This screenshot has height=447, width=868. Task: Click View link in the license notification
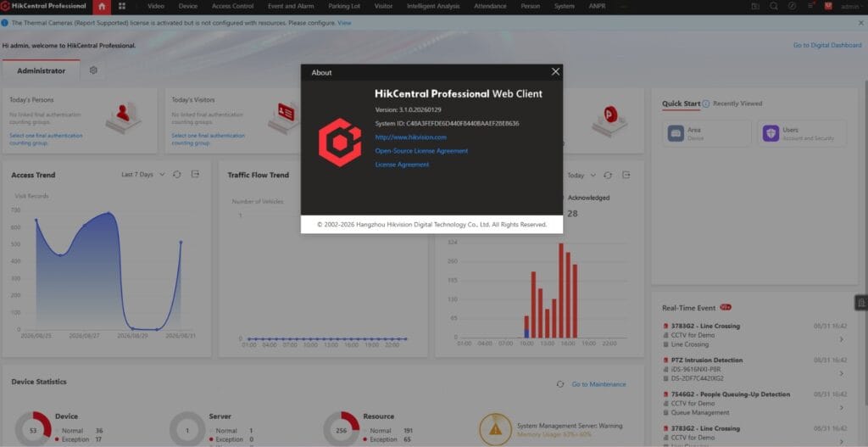344,23
